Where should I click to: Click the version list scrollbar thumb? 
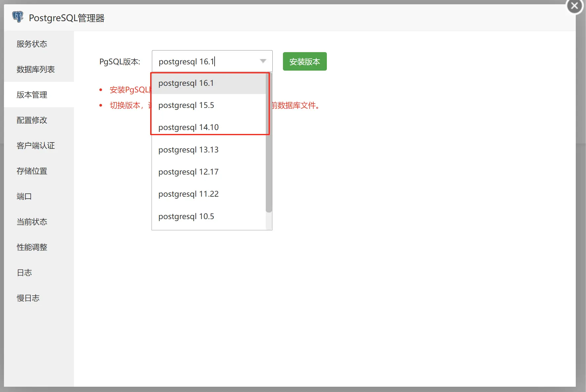click(269, 142)
